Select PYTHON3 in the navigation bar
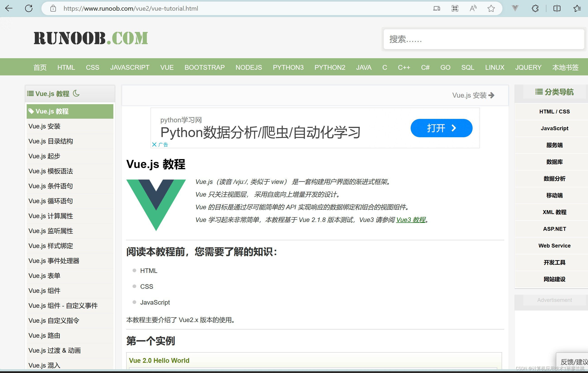This screenshot has width=588, height=373. click(288, 67)
